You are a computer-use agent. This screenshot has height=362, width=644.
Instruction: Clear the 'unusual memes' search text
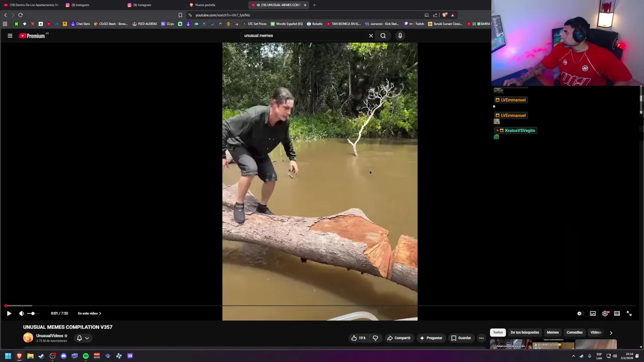tap(371, 36)
